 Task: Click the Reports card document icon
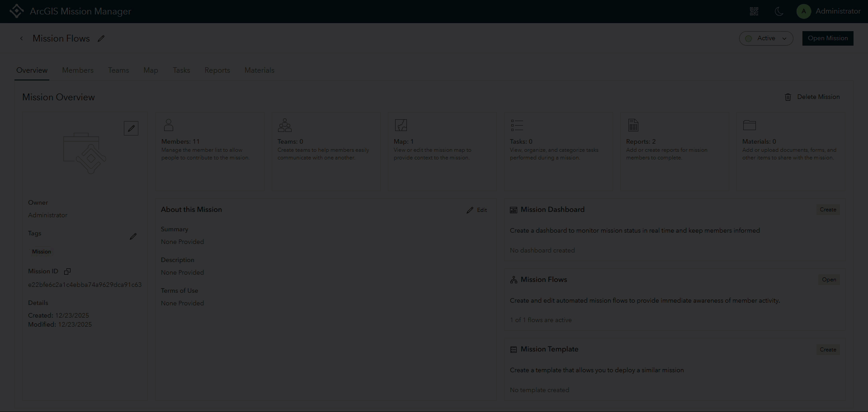(x=633, y=125)
